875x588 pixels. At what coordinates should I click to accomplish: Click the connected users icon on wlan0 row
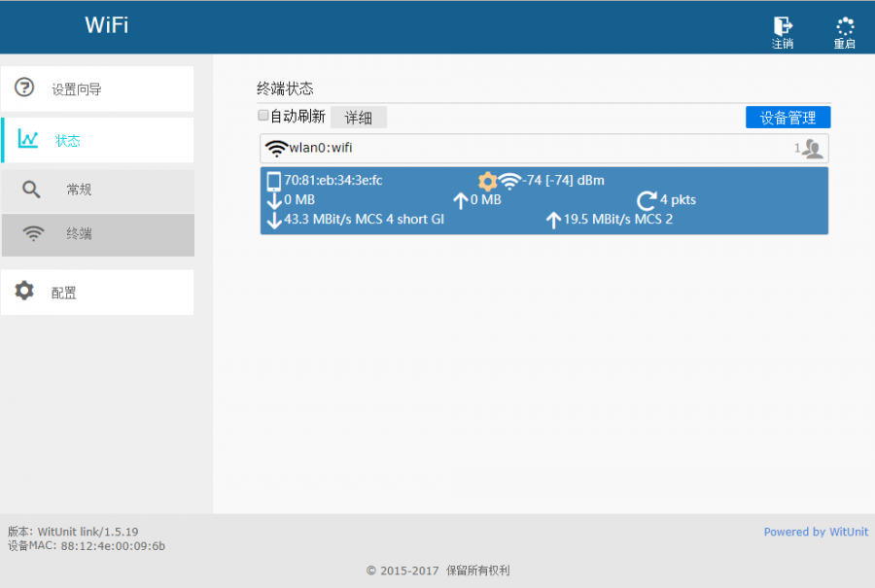point(813,149)
